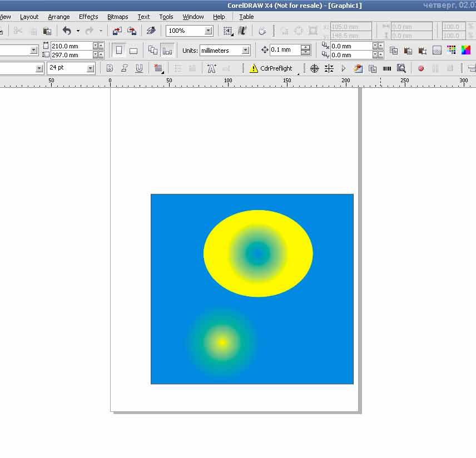This screenshot has height=458, width=476.
Task: Open the Text menu
Action: pos(143,17)
